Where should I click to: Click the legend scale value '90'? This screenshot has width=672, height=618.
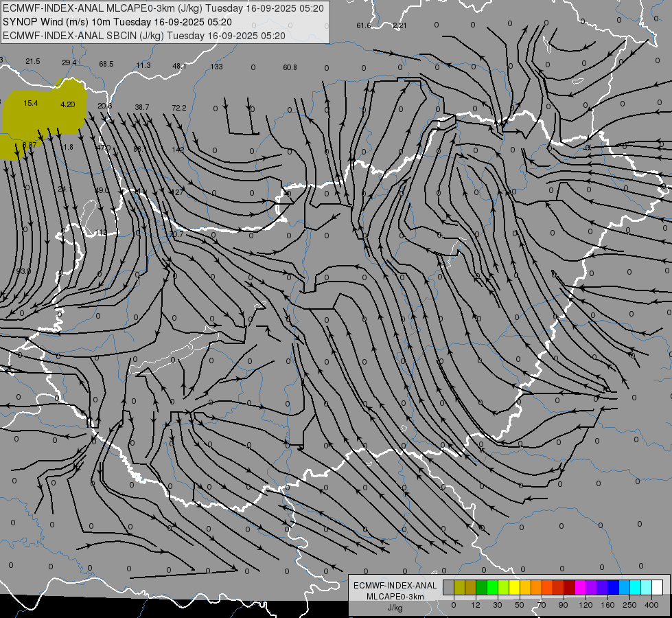click(x=563, y=605)
